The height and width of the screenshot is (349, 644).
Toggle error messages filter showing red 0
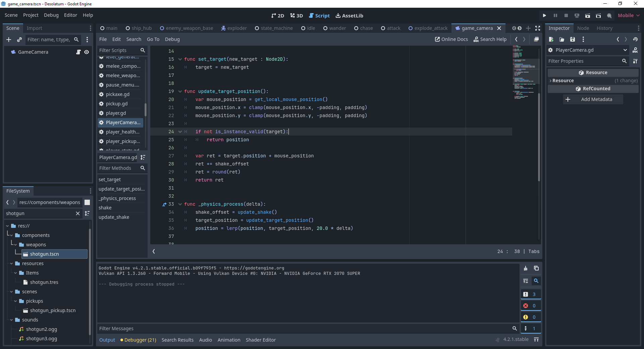click(531, 306)
